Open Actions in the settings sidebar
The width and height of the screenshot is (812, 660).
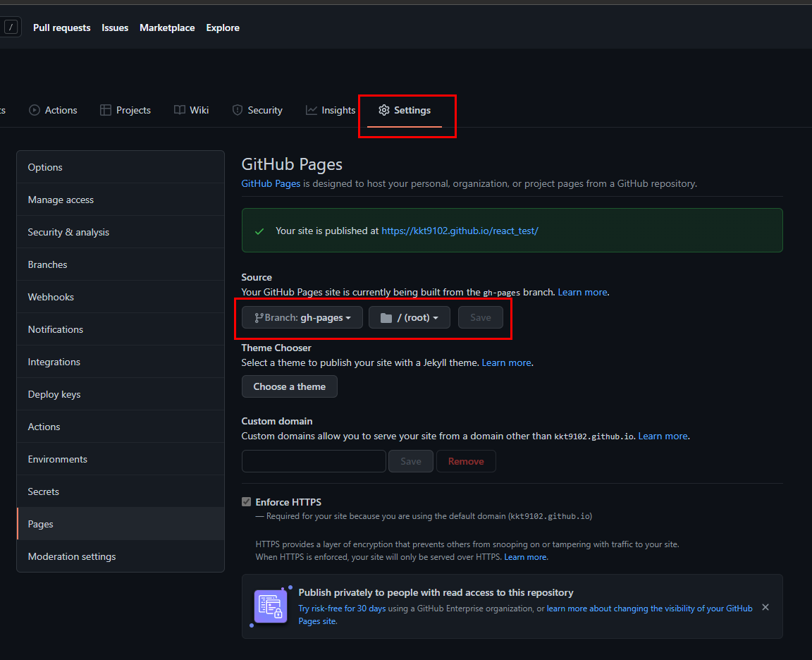tap(121, 427)
